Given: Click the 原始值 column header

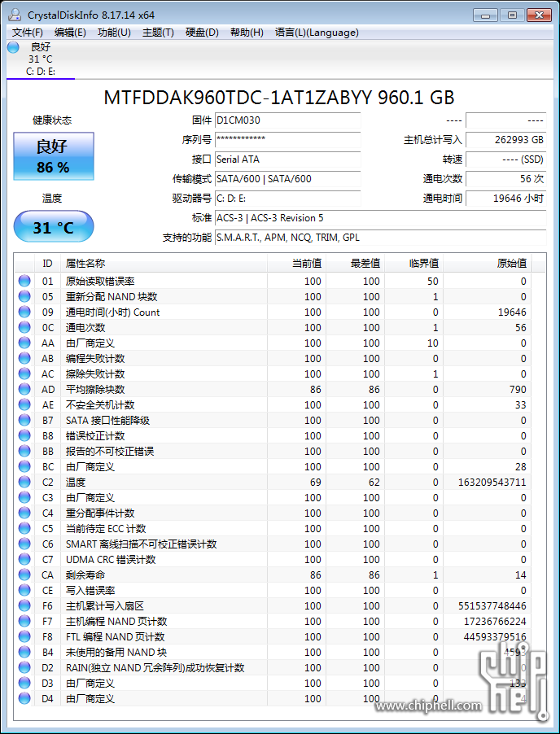Looking at the screenshot, I should (487, 264).
